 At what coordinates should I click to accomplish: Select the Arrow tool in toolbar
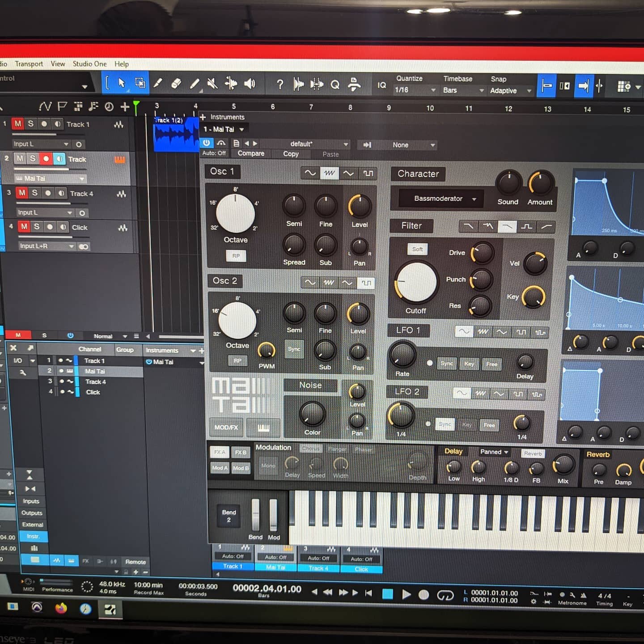[x=121, y=83]
